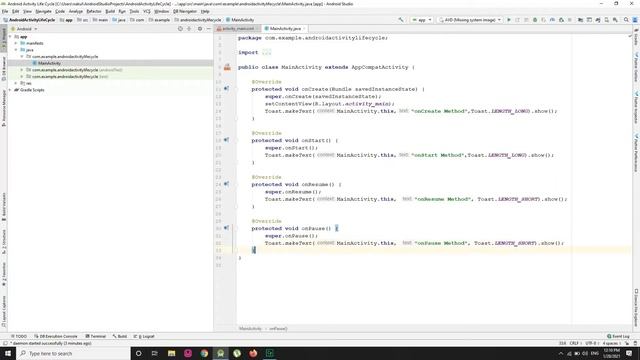The width and height of the screenshot is (640, 360).
Task: Click Android Studio icon in taskbar
Action: click(x=220, y=353)
